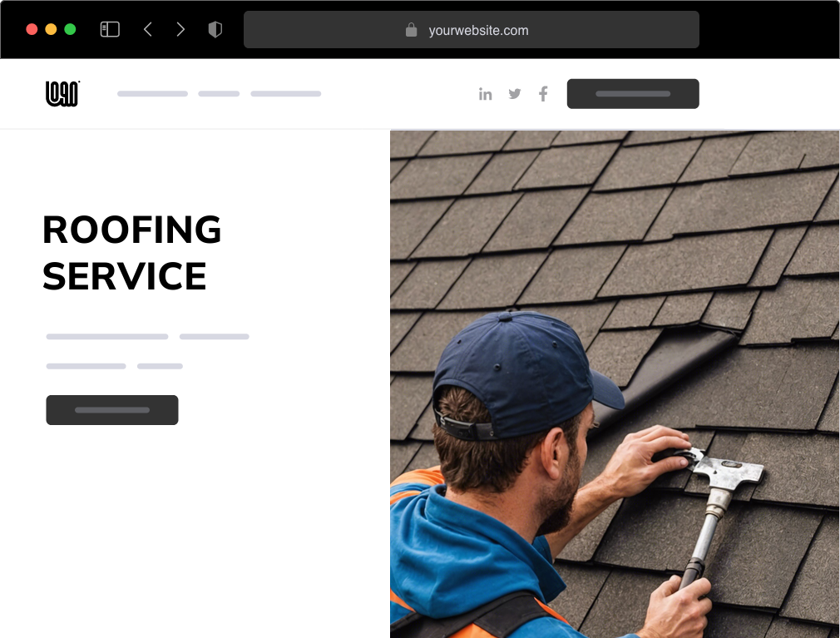840x638 pixels.
Task: Open the privacy shield icon
Action: (x=215, y=29)
